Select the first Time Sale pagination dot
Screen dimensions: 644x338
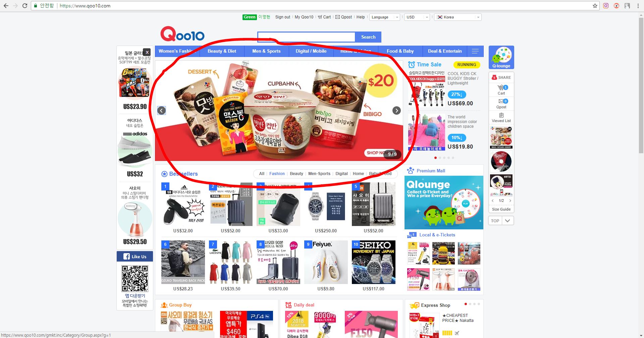[x=435, y=158]
